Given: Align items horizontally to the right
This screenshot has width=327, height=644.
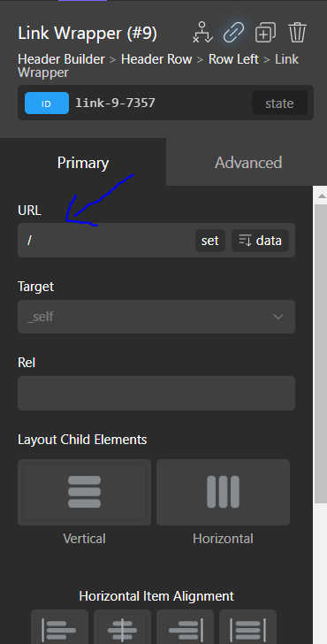Looking at the screenshot, I should [185, 626].
